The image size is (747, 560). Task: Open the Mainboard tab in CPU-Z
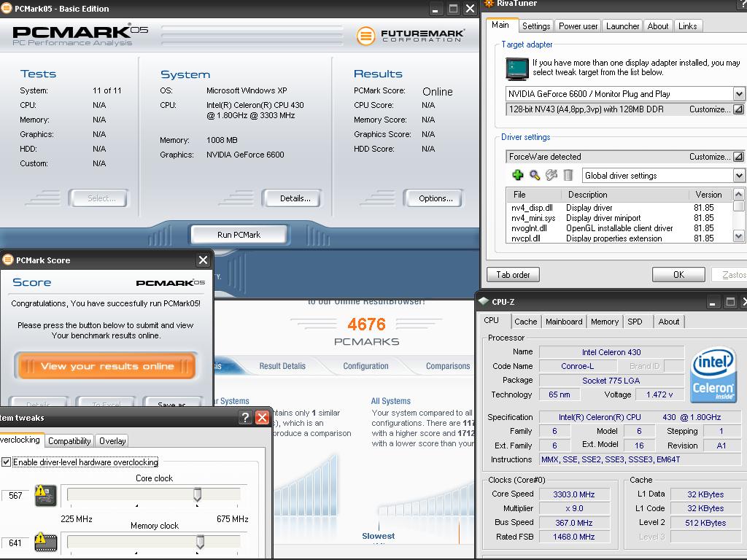[x=564, y=322]
